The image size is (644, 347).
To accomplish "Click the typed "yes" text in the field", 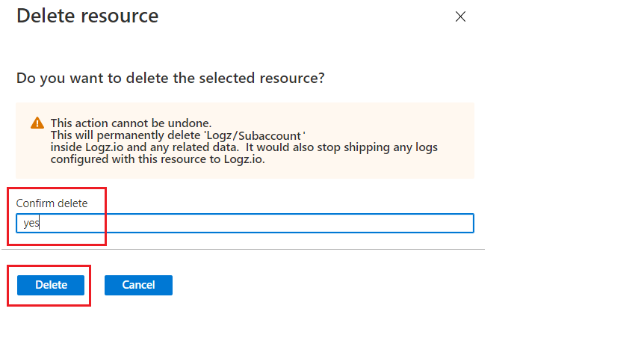I will click(x=31, y=223).
